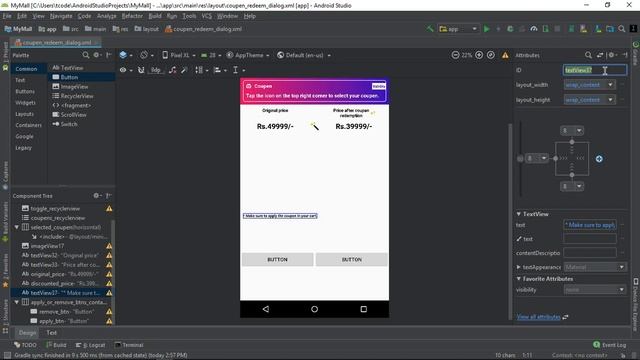Viewport: 640px width, 360px height.
Task: Open the AppTheme selector dropdown
Action: pyautogui.click(x=248, y=55)
